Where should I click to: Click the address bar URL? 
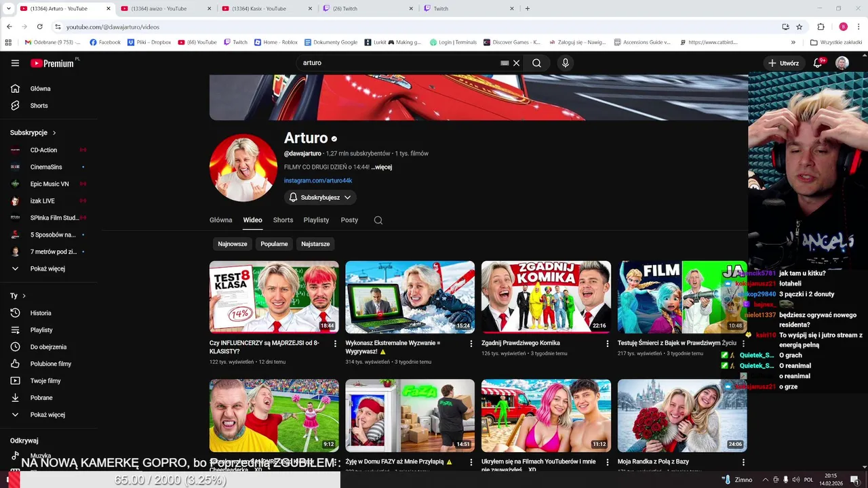(113, 26)
